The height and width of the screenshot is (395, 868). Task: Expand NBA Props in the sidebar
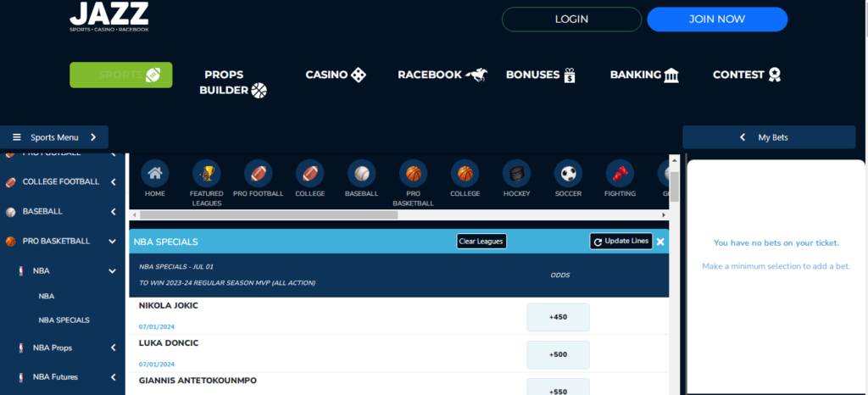coord(113,348)
